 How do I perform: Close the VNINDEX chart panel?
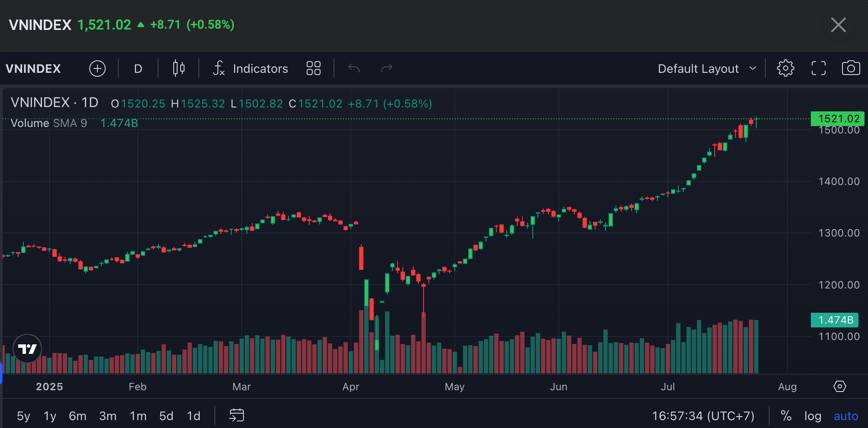[838, 25]
